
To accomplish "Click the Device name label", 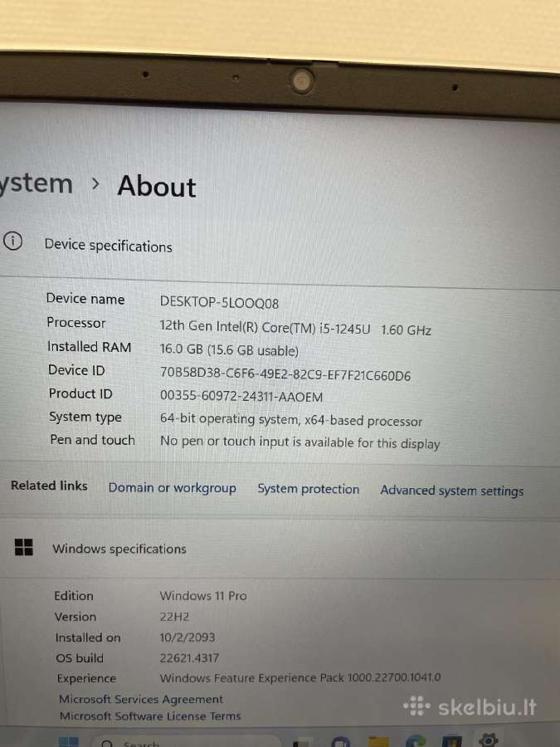I will tap(85, 299).
